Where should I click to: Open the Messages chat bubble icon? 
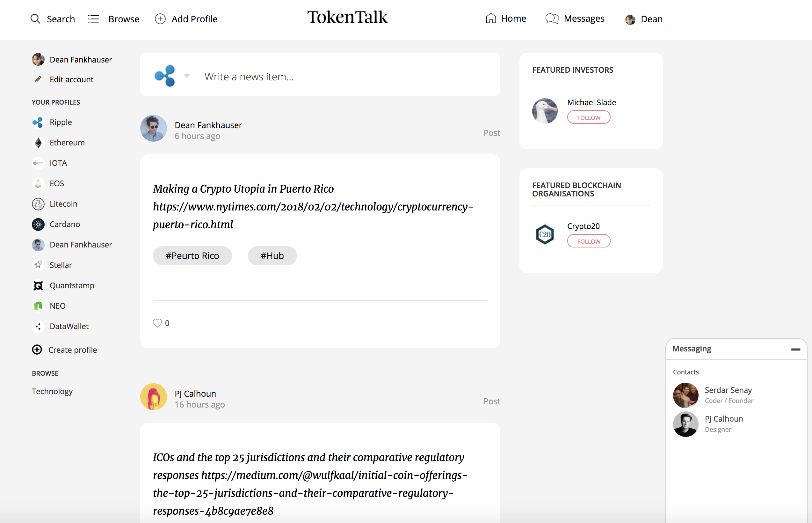pos(552,19)
